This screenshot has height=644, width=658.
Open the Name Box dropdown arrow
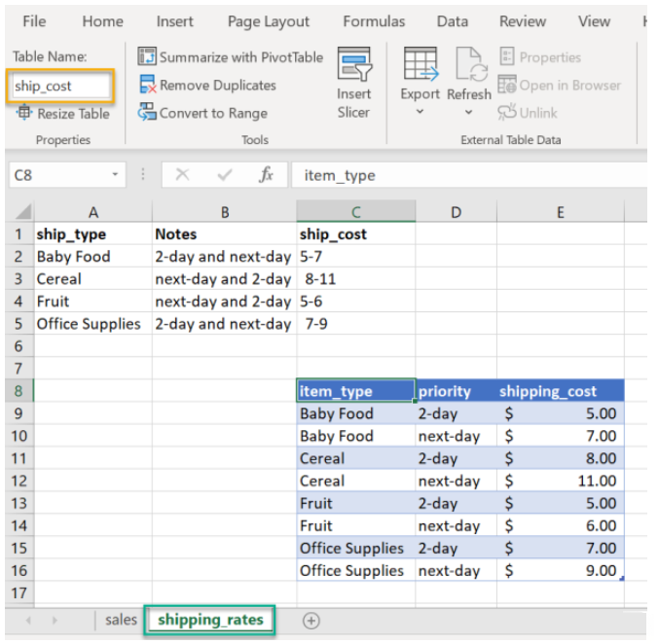click(115, 174)
